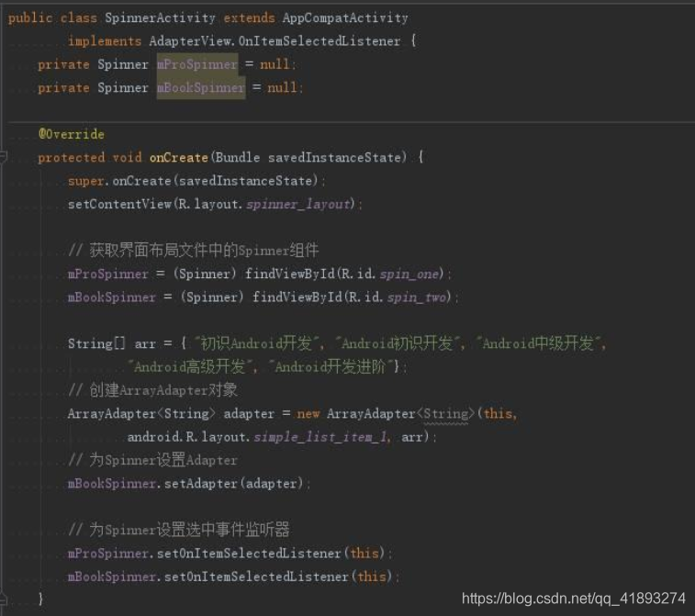Viewport: 695px width, 616px height.
Task: Click the simple_list_item_1 layout constant
Action: tap(322, 437)
